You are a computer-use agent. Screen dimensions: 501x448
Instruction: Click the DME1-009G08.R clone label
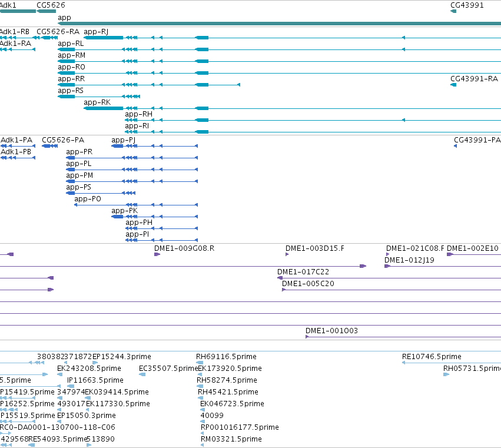184,248
